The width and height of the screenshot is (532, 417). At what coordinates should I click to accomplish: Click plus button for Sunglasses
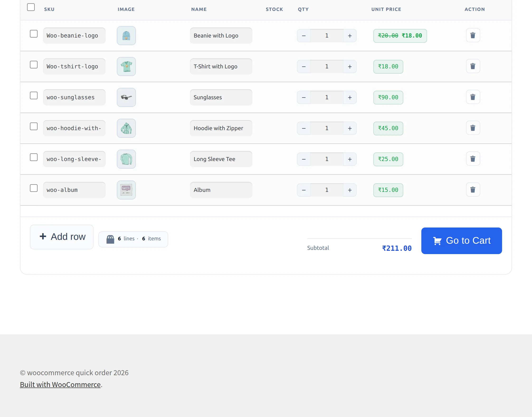(x=350, y=97)
